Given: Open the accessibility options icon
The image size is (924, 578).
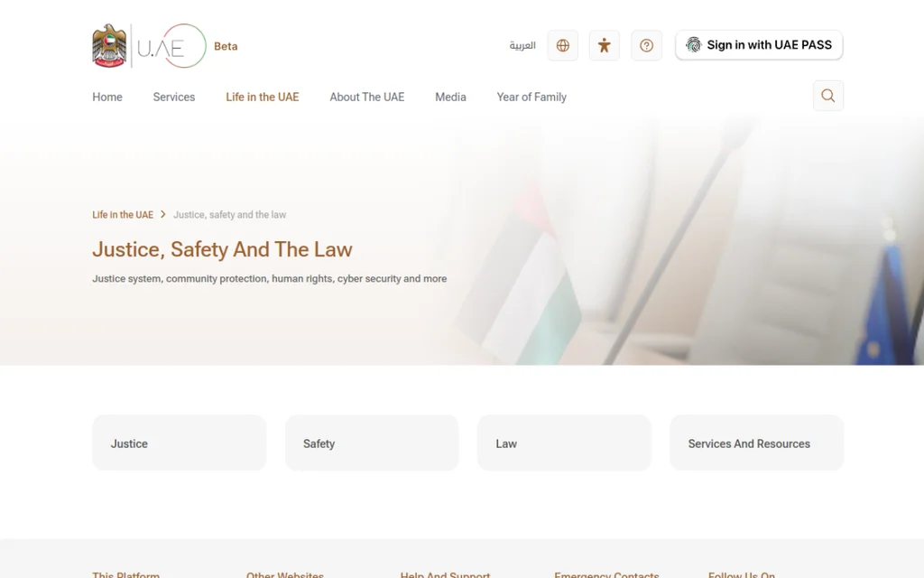Looking at the screenshot, I should point(604,45).
